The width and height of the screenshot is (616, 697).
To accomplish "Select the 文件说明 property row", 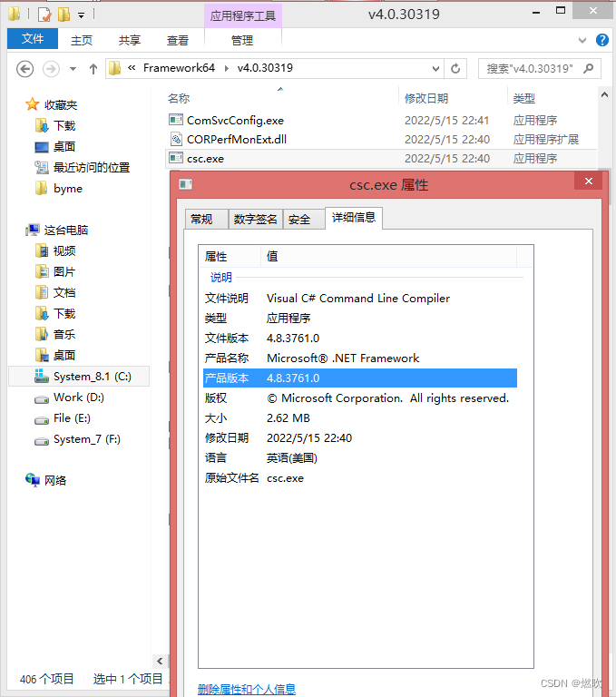I will click(x=360, y=299).
